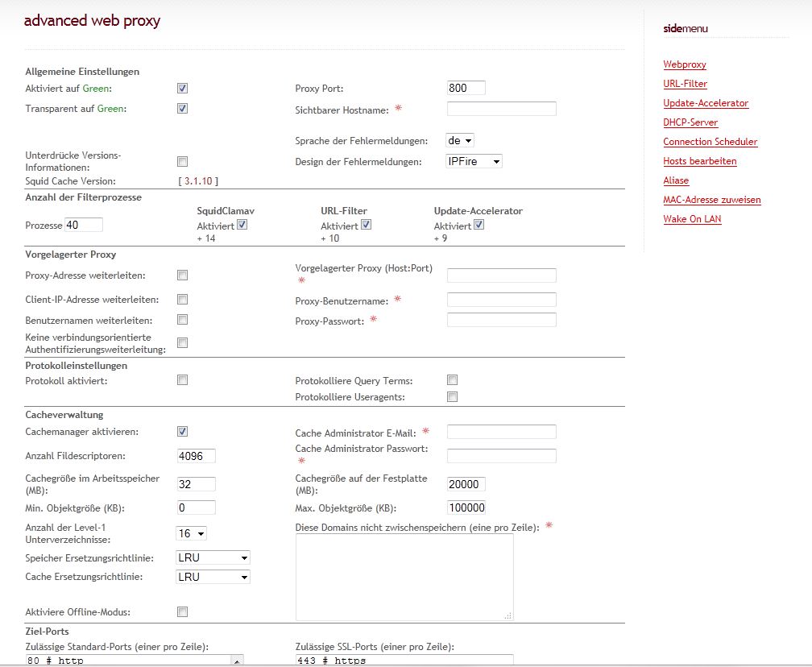Screen dimensions: 812x667
Task: Click the Anzahl Fildescriptoren field
Action: pos(197,456)
